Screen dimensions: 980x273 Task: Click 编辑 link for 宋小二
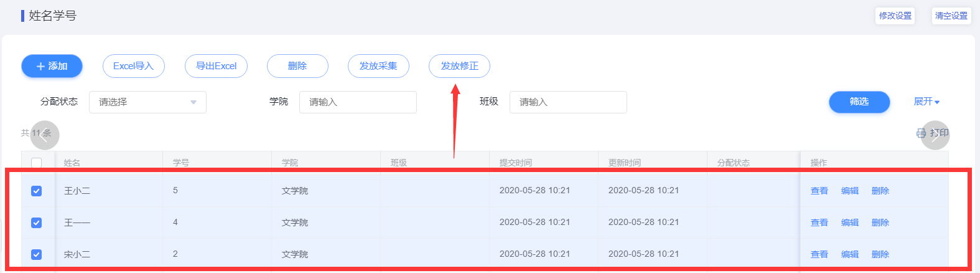pyautogui.click(x=849, y=254)
